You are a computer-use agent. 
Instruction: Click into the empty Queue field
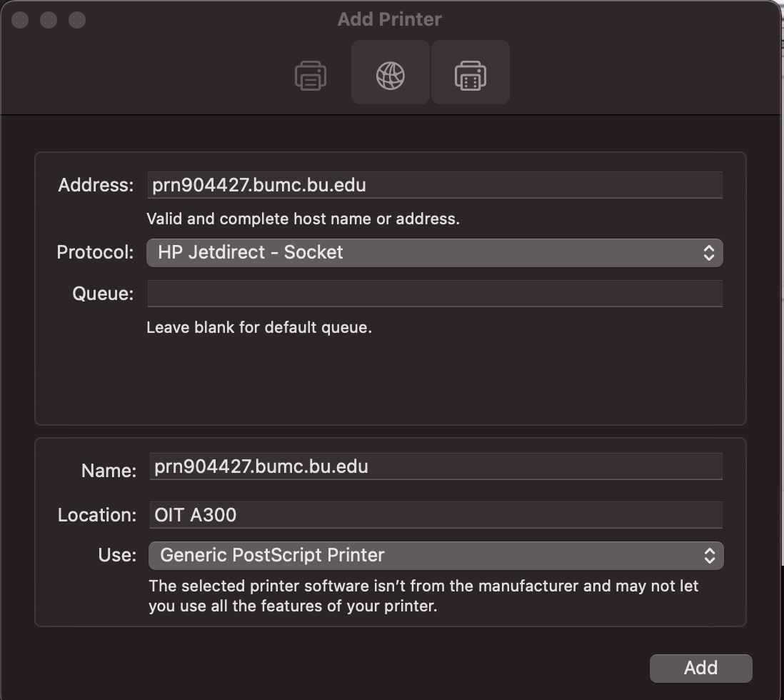[435, 294]
